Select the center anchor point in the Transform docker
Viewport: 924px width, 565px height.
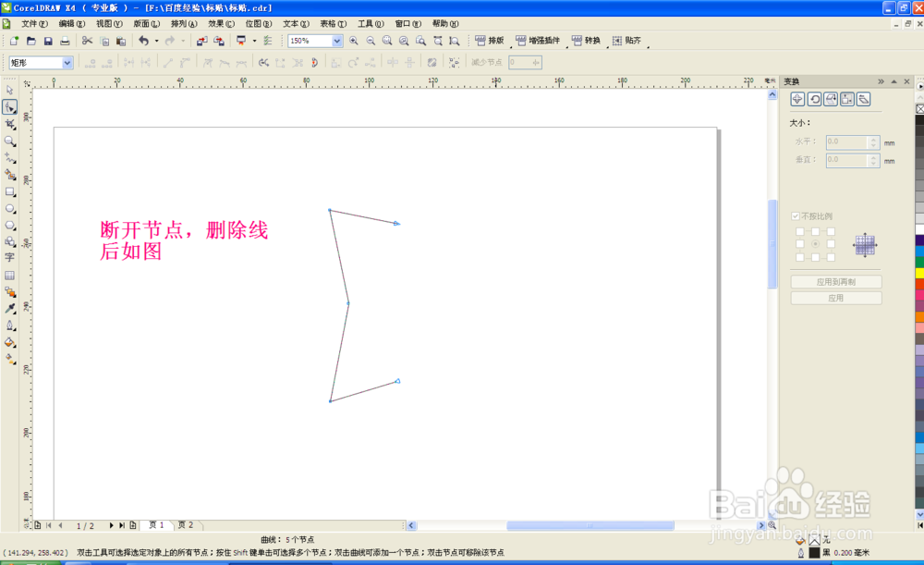(x=815, y=243)
